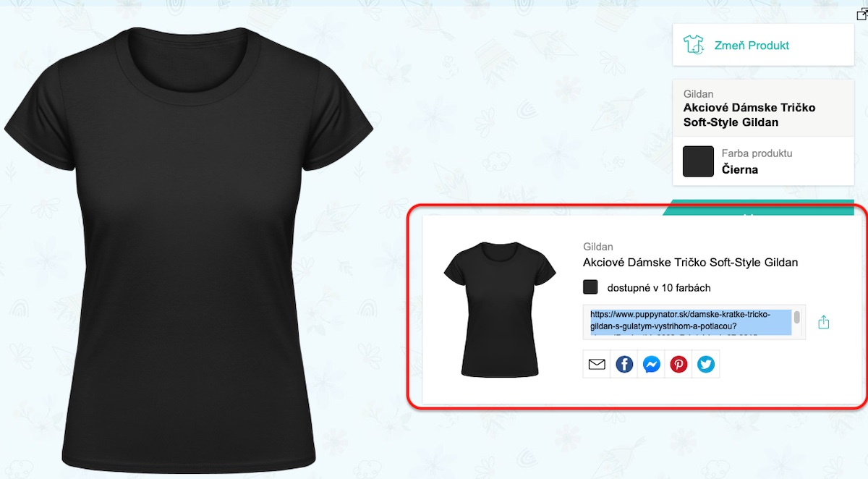Click the Zmeň Produkt button label
The image size is (868, 479).
pos(752,46)
